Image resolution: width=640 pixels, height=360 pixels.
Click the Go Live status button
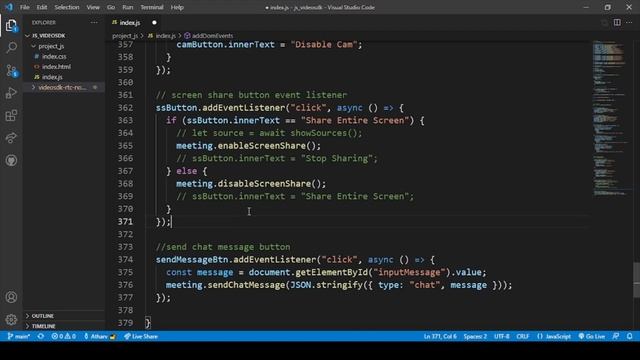tap(592, 336)
